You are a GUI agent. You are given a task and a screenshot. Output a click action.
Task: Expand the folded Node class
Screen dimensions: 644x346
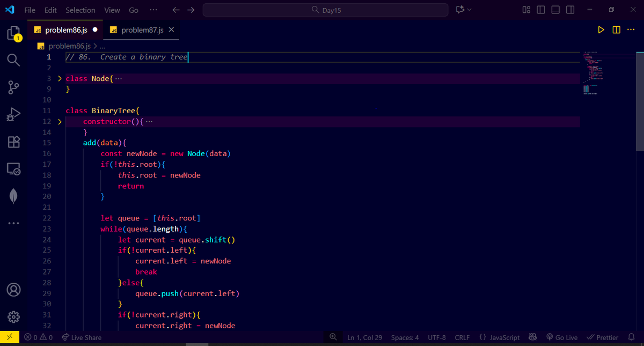click(60, 78)
